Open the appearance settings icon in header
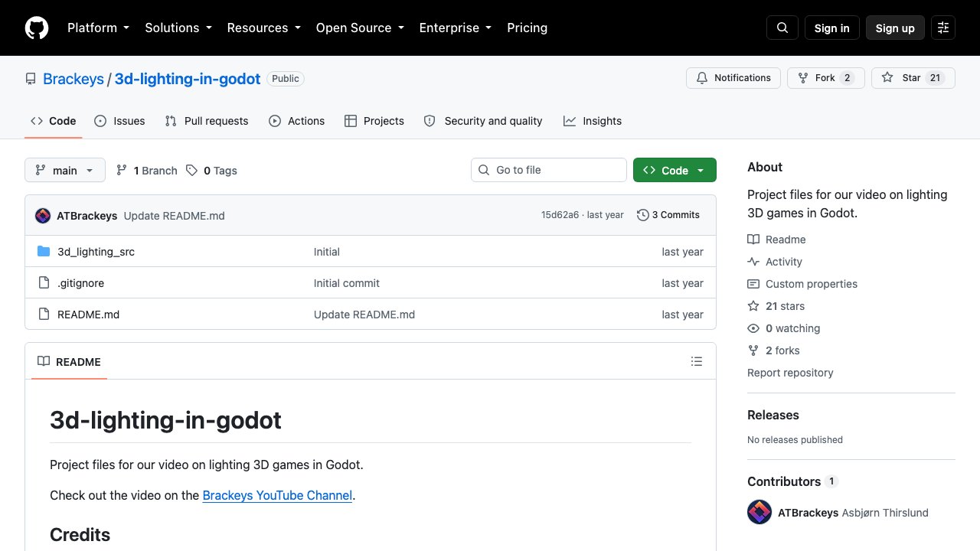This screenshot has width=980, height=551. pos(943,28)
